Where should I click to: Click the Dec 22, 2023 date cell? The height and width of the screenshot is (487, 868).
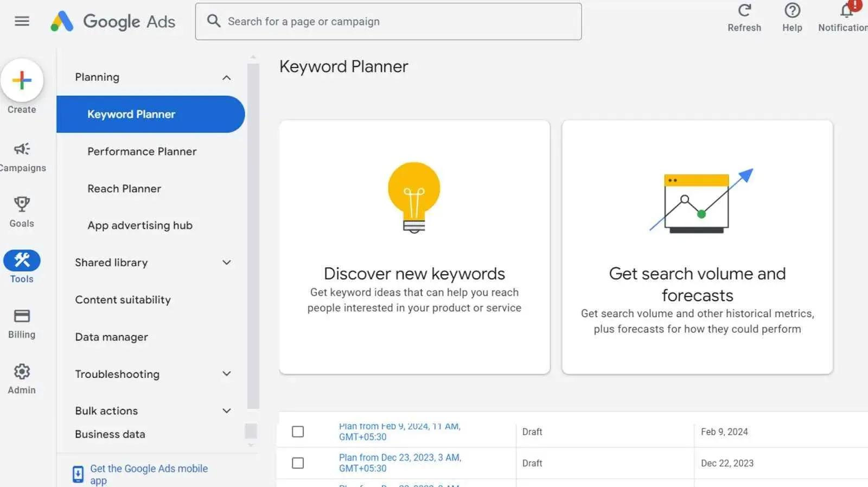coord(727,463)
